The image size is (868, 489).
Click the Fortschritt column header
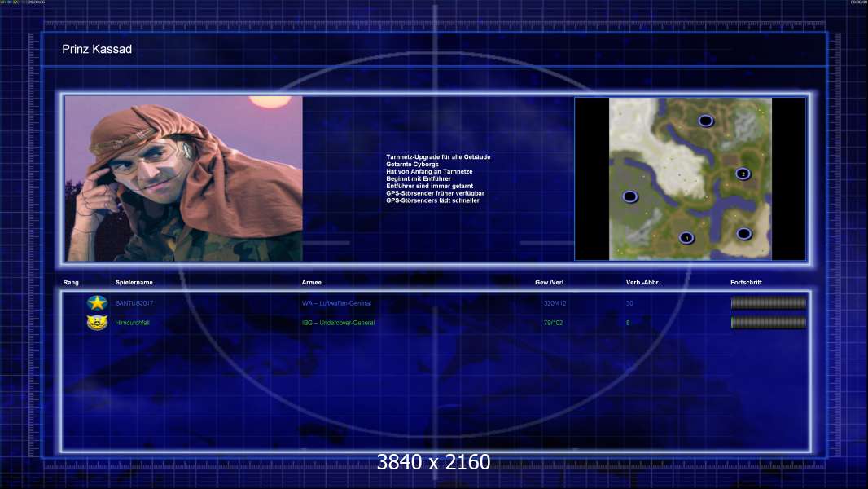[x=746, y=283]
